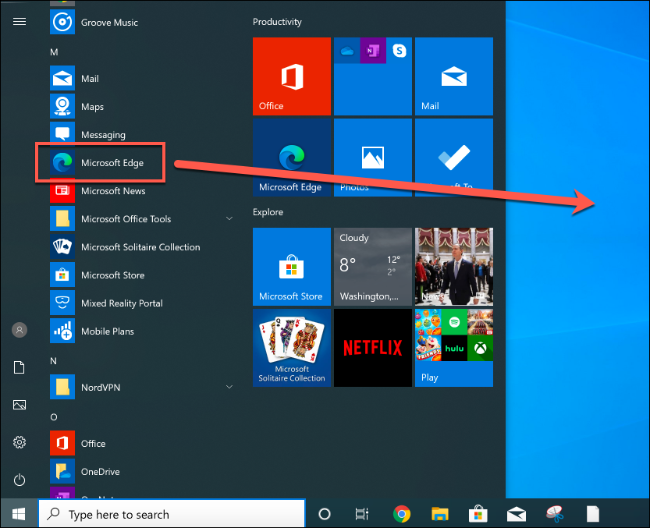650x528 pixels.
Task: Open the Microsoft Edge tile
Action: (x=292, y=157)
